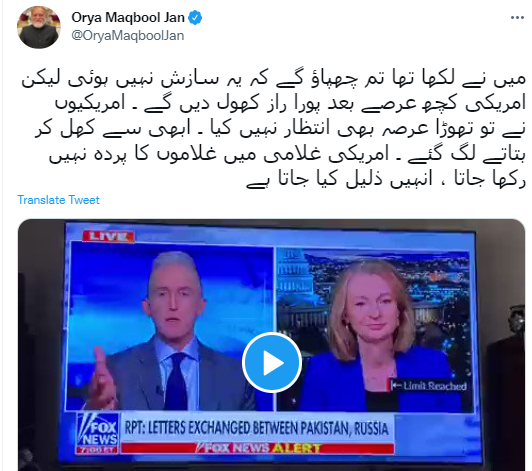
Task: Click the last line of Urdu tweet text
Action: (x=386, y=179)
